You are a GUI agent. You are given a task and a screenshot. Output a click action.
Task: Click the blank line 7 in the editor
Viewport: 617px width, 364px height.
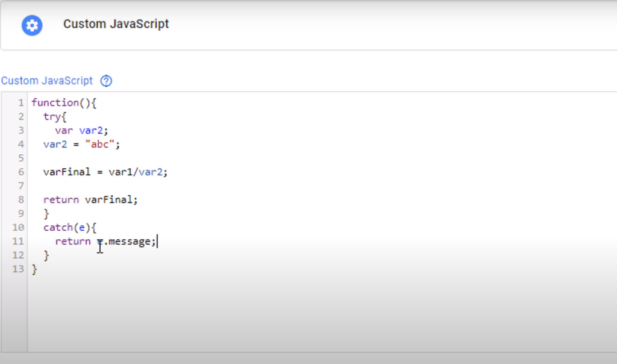[x=181, y=186]
